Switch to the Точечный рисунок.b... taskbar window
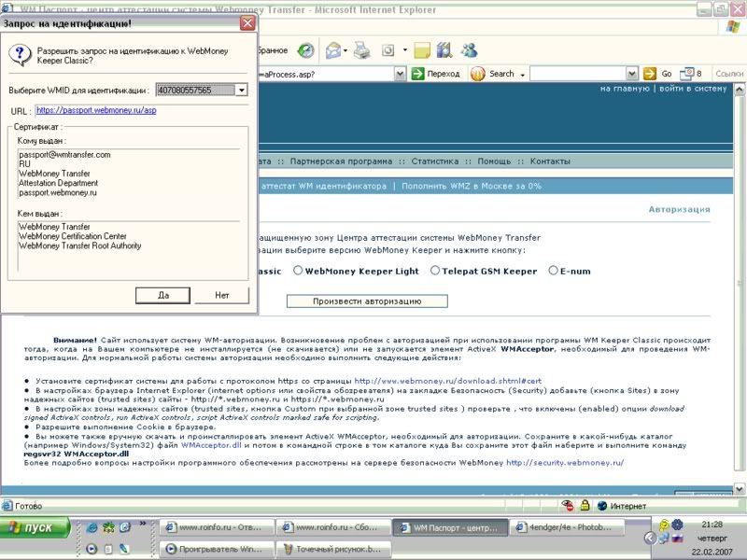Image resolution: width=747 pixels, height=560 pixels. click(334, 549)
